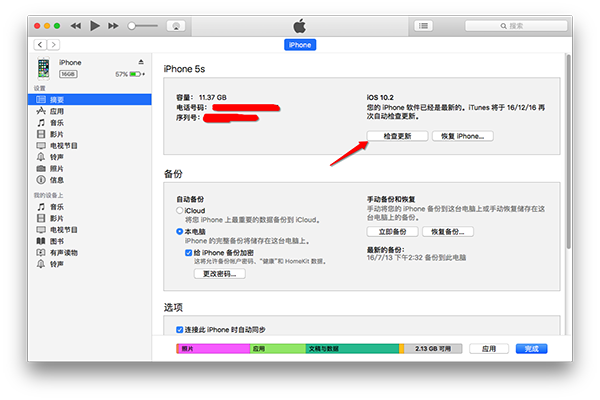Click the 2.13 GB 可用 free space segment
The image size is (600, 400).
433,349
